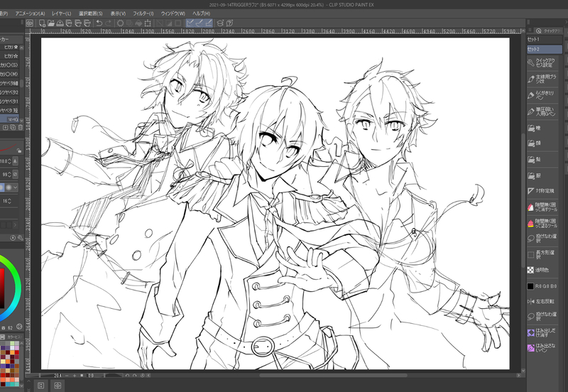This screenshot has width=568, height=392.
Task: Toggle Snap to Grid in command bar
Action: click(x=209, y=23)
